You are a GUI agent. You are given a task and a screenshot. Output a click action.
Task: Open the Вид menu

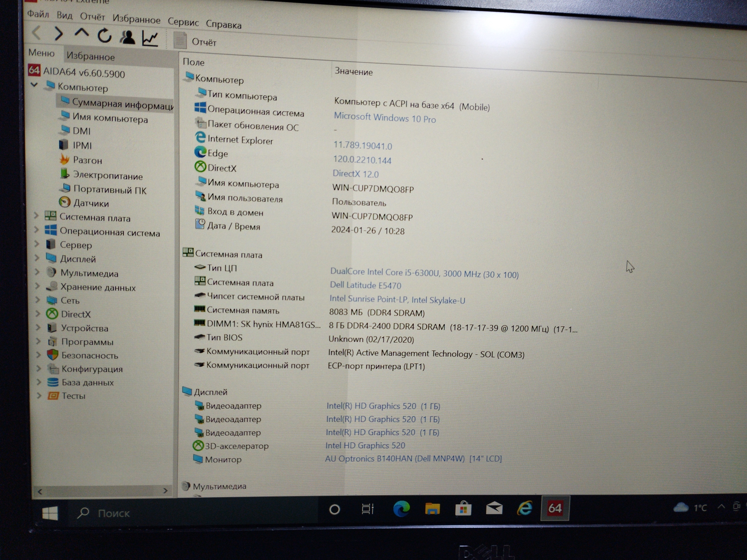tap(64, 16)
